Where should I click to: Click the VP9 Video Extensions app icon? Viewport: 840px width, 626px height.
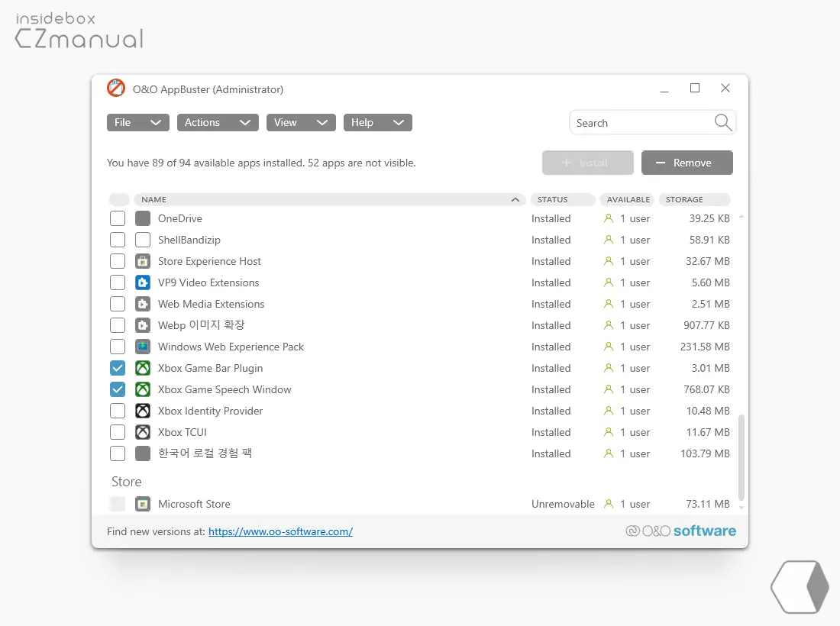coord(142,282)
